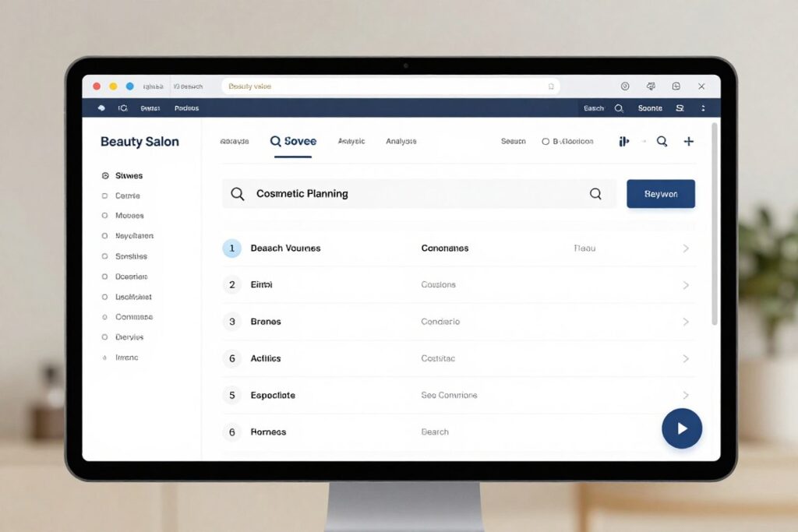Expand the Deaach Voumes row chevron
Viewport: 798px width, 532px height.
tap(686, 248)
